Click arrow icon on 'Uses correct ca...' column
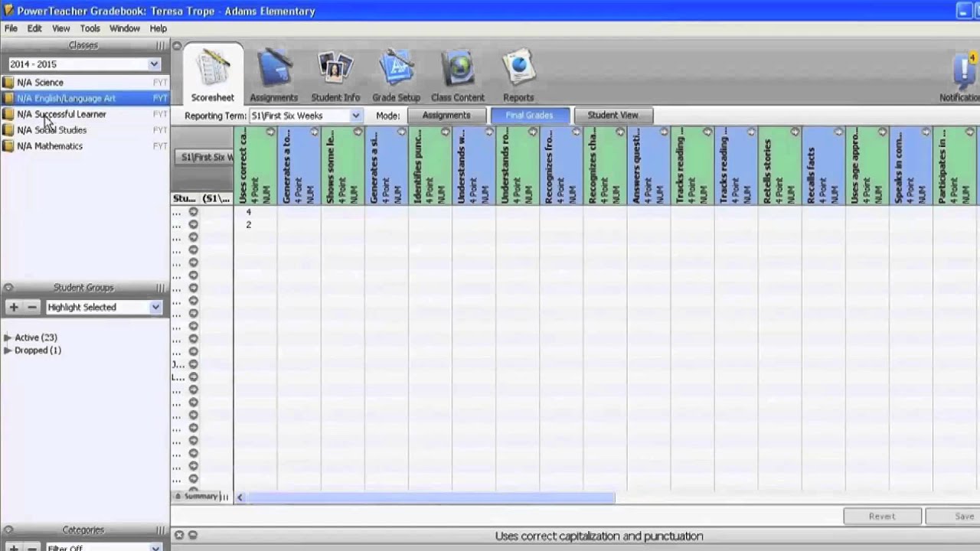 tap(270, 132)
